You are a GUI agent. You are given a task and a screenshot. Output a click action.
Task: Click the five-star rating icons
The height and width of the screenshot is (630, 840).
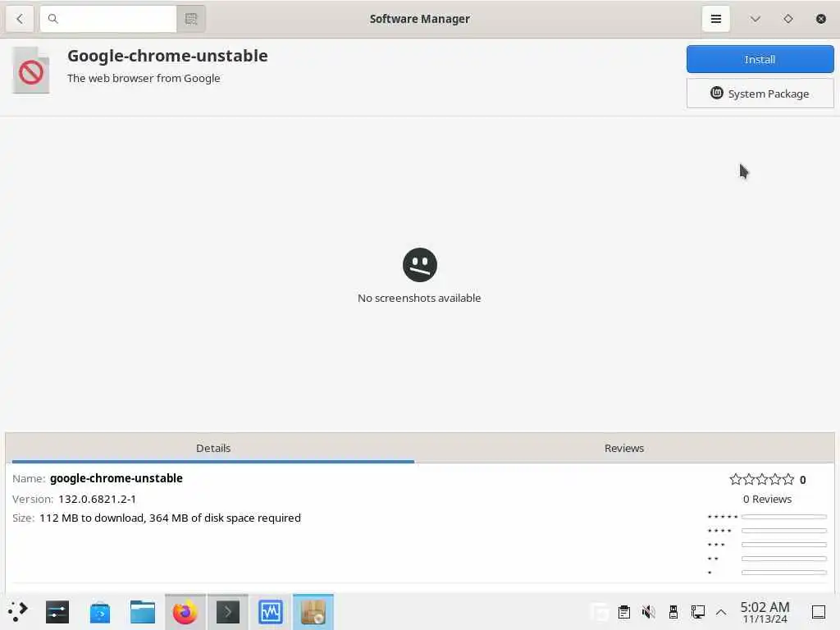pos(762,479)
